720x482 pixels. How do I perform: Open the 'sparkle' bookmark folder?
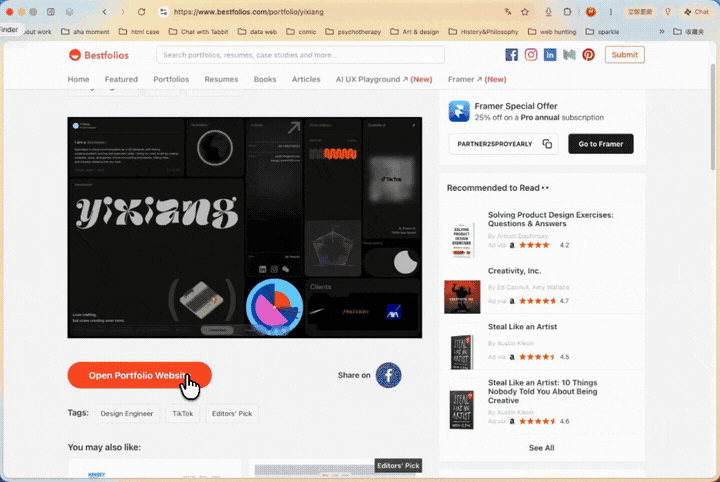(602, 32)
